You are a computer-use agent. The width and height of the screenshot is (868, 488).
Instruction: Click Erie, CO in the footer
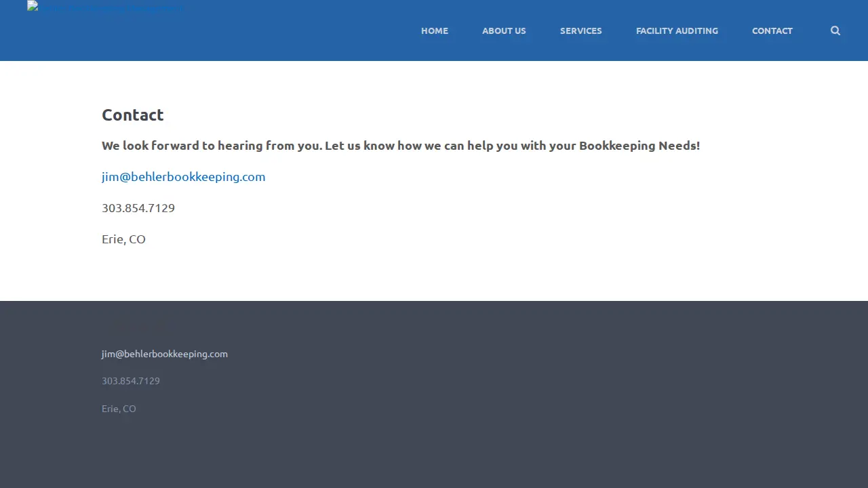click(119, 409)
